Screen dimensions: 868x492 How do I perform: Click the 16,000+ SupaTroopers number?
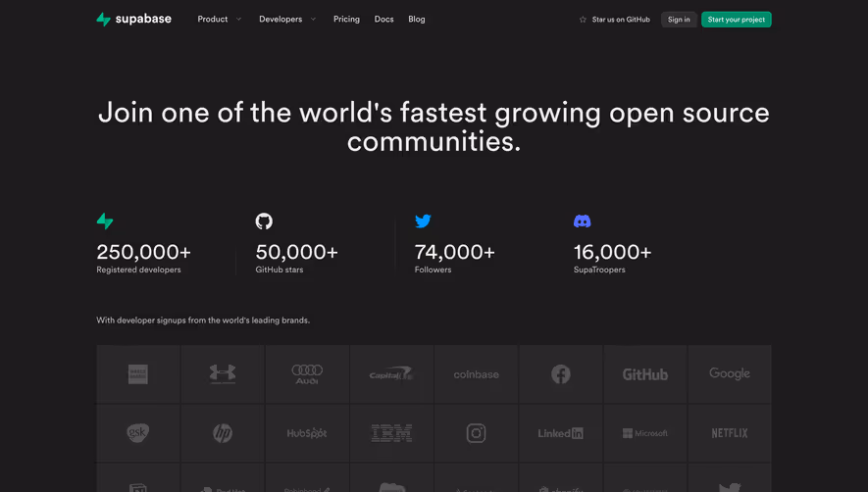(x=612, y=252)
